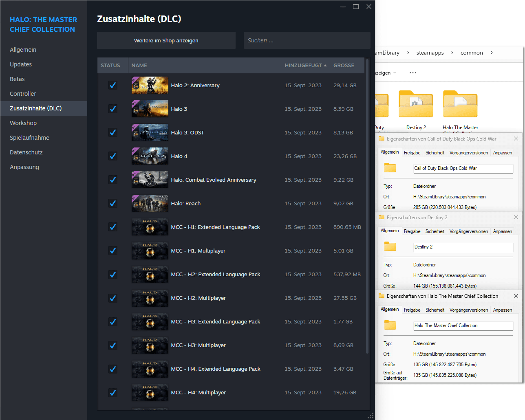Click folder icon in Call of Duty properties
Screen dimensions: 525x420
[390, 167]
